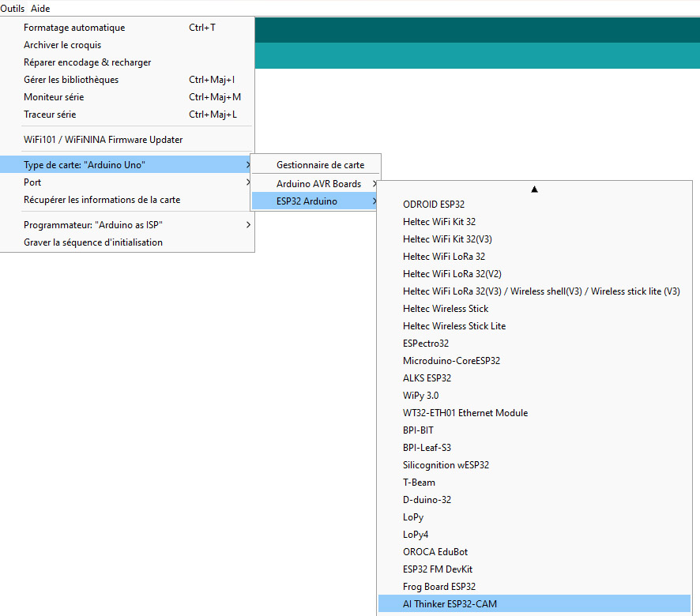Click the scroll-up arrow in board list

534,190
